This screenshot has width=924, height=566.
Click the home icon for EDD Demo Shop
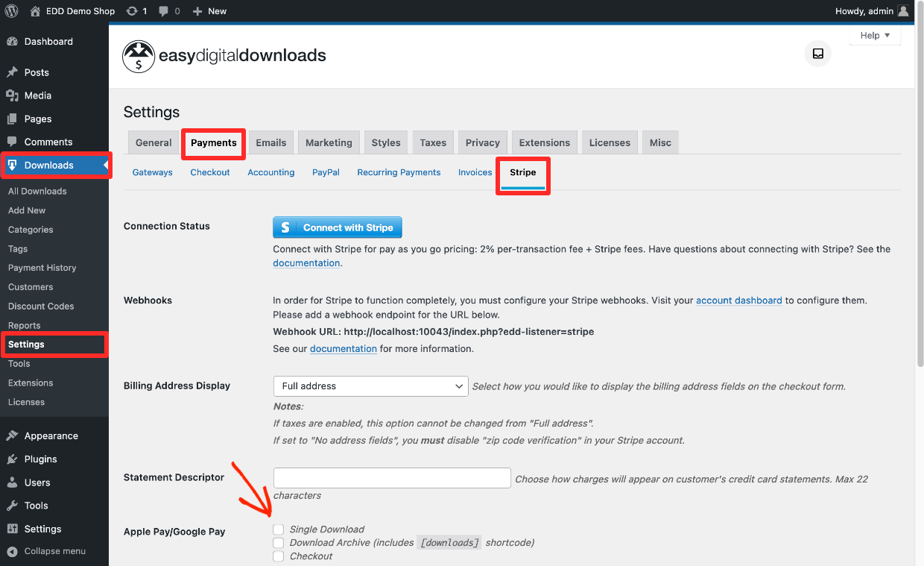pyautogui.click(x=36, y=11)
